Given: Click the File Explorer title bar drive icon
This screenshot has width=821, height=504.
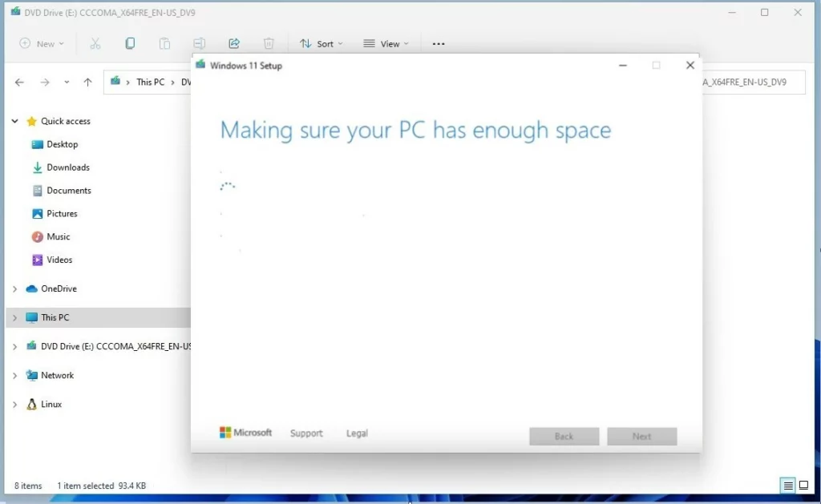Looking at the screenshot, I should (x=16, y=11).
